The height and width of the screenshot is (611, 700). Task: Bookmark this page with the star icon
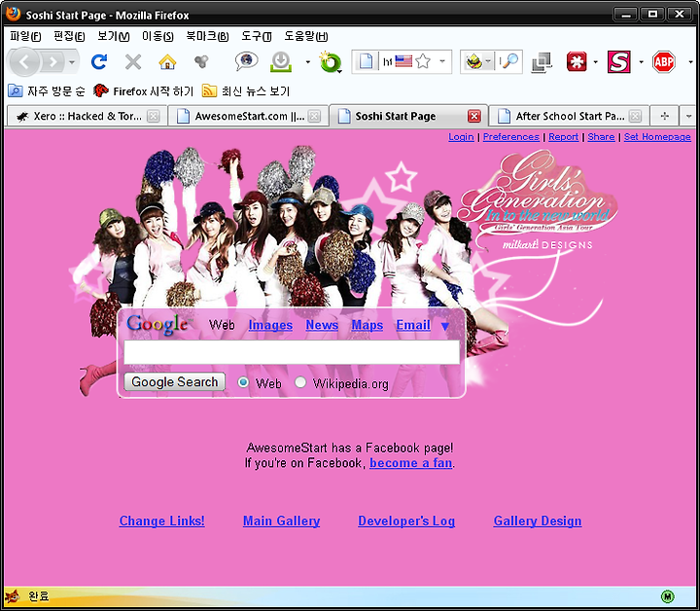423,61
